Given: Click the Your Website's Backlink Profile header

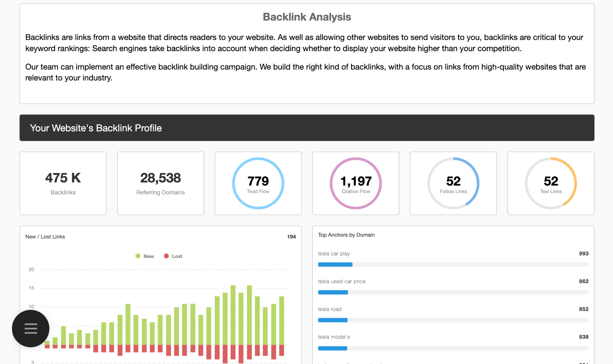Looking at the screenshot, I should (x=96, y=128).
